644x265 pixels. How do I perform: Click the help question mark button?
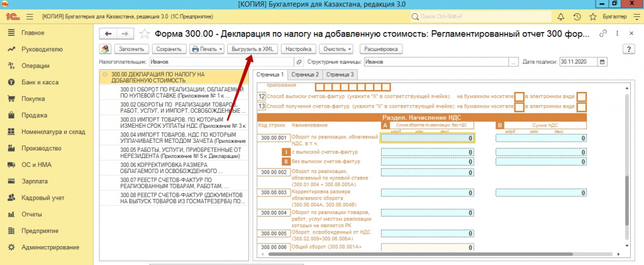tap(626, 48)
